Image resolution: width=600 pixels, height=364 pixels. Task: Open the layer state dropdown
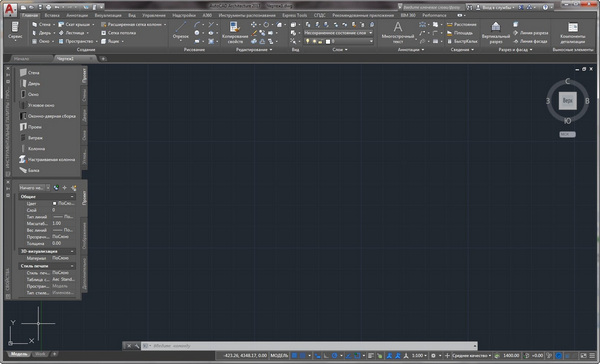(x=338, y=33)
